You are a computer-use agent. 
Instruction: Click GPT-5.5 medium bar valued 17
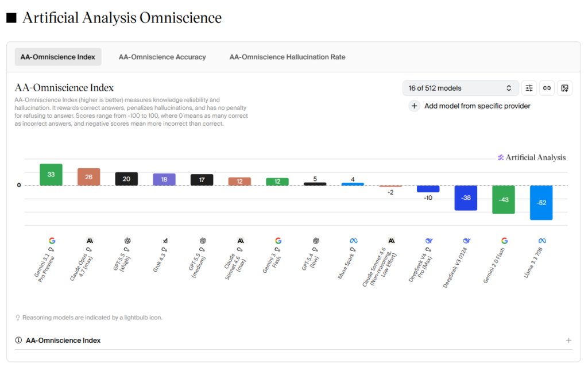[202, 180]
